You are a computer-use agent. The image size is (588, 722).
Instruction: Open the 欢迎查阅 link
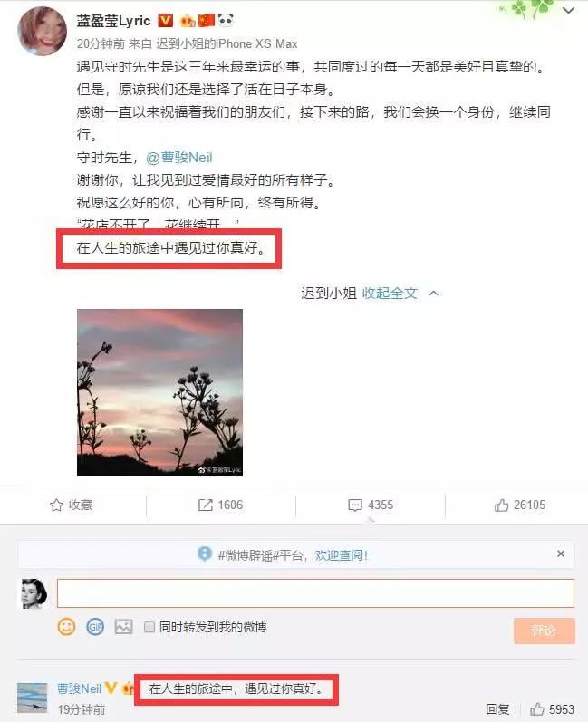[342, 555]
